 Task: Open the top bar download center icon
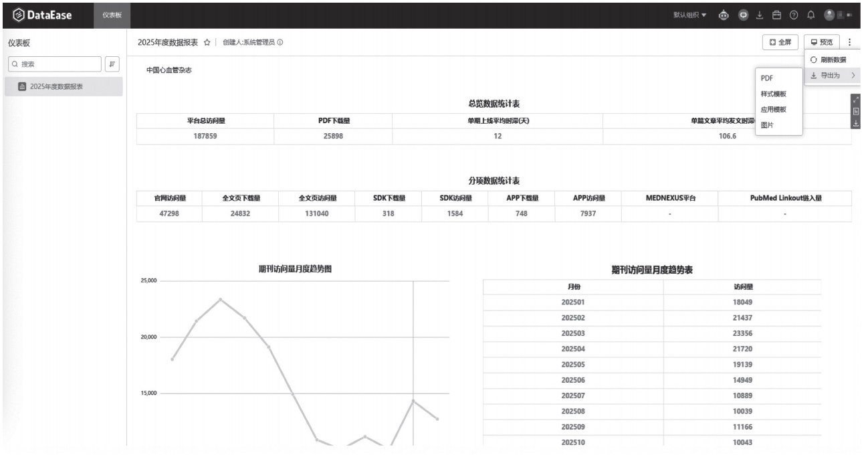pos(760,15)
